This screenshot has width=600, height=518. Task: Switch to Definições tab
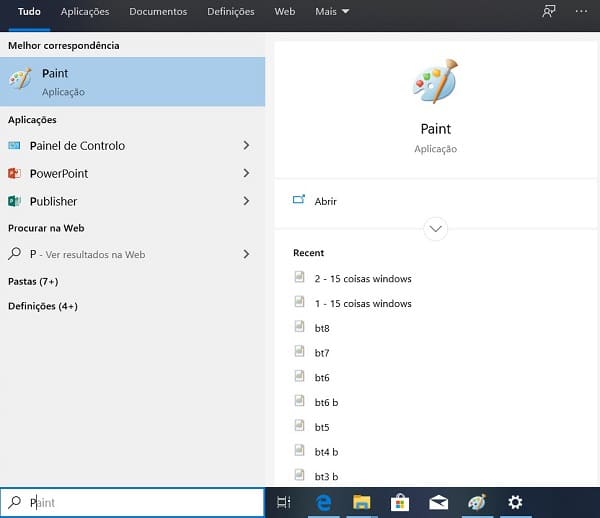(231, 11)
